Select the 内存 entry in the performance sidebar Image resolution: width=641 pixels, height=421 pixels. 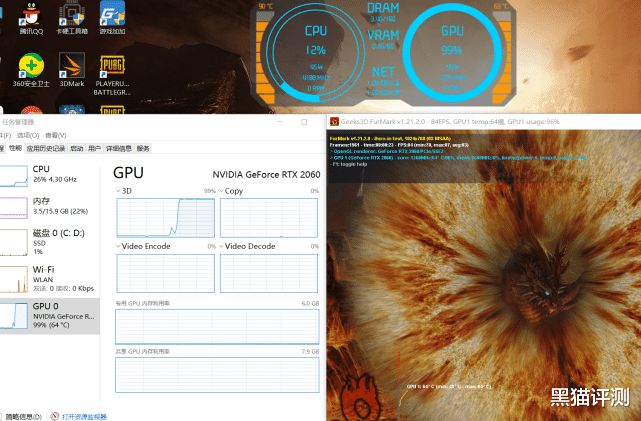pos(49,206)
